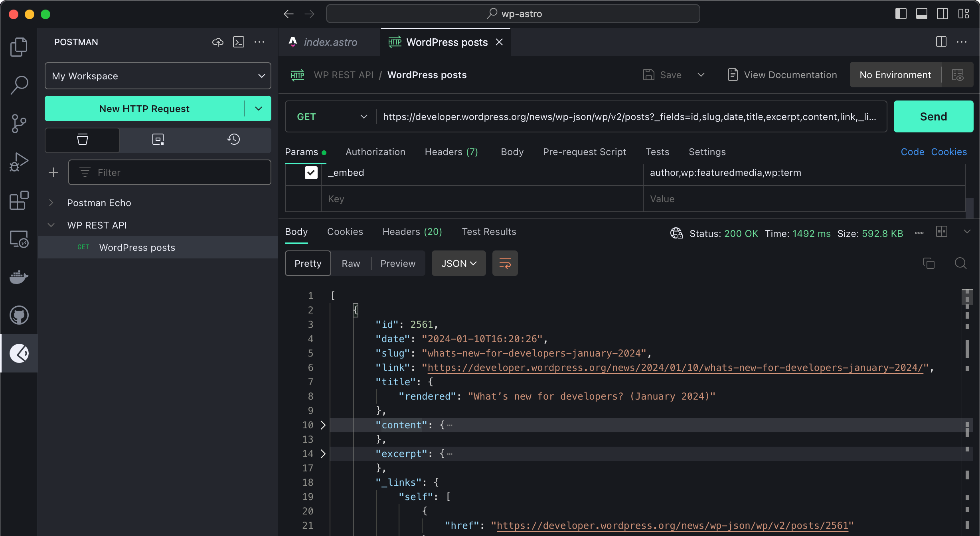Screen dimensions: 980x536
Task: Uncheck the _embed parameter checkbox
Action: pyautogui.click(x=311, y=173)
